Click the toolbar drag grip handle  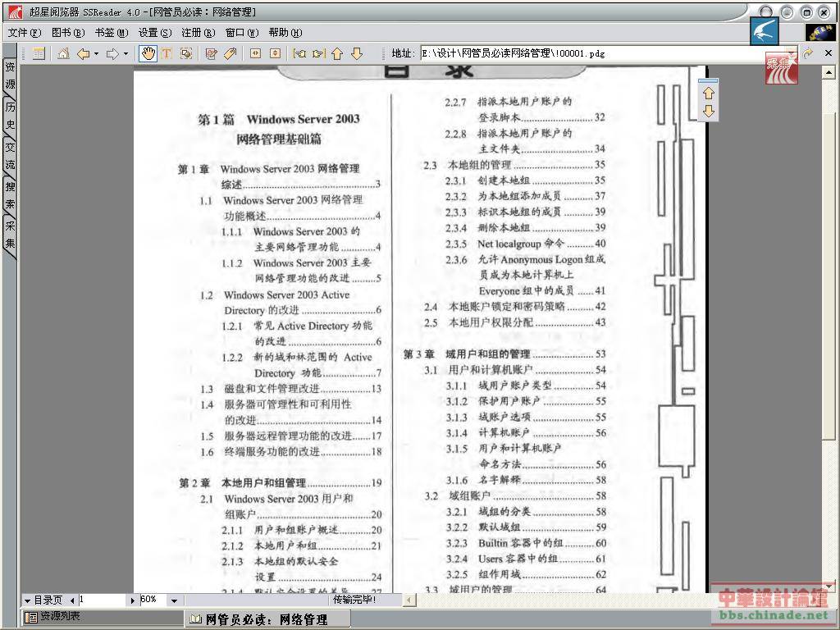pyautogui.click(x=24, y=53)
